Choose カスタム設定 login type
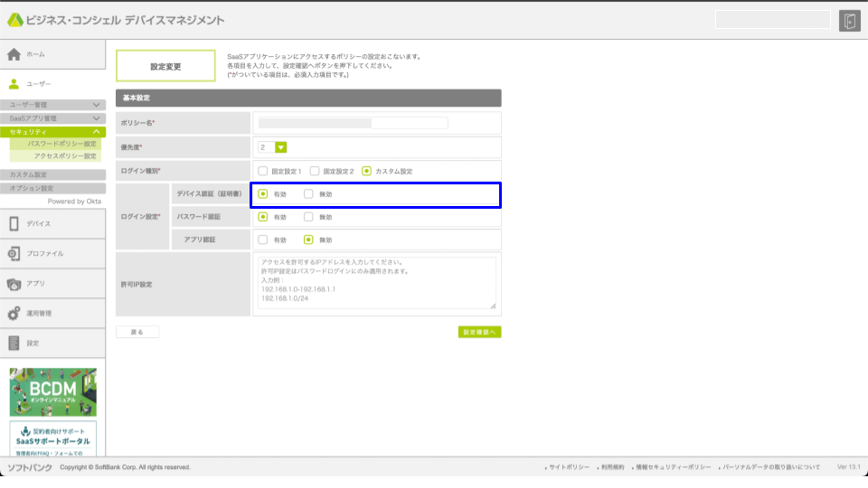The width and height of the screenshot is (868, 488). [x=366, y=171]
